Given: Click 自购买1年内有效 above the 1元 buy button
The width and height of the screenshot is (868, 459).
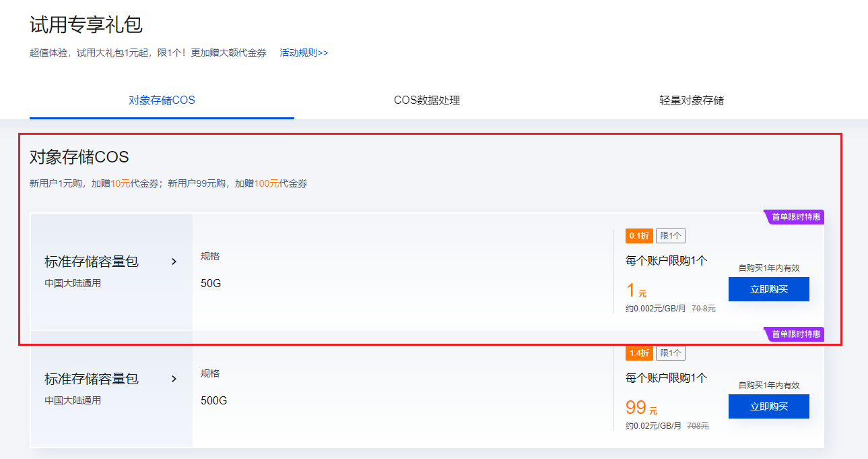Looking at the screenshot, I should 769,268.
